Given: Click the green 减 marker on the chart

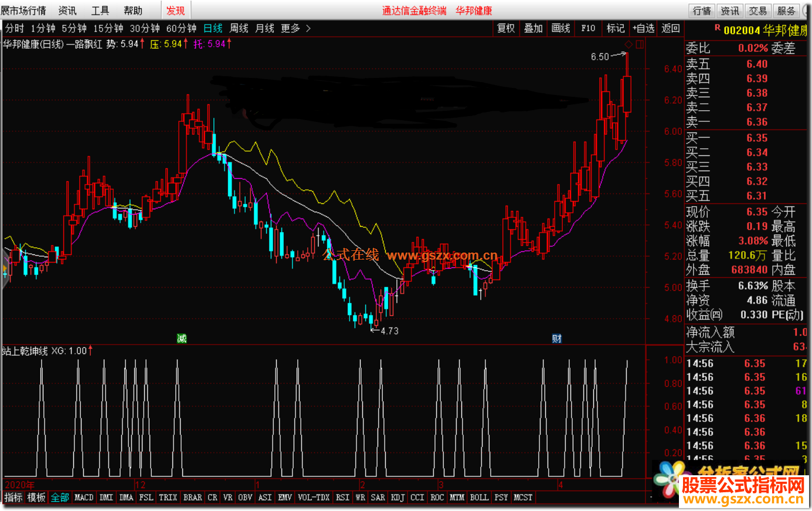Looking at the screenshot, I should [182, 339].
